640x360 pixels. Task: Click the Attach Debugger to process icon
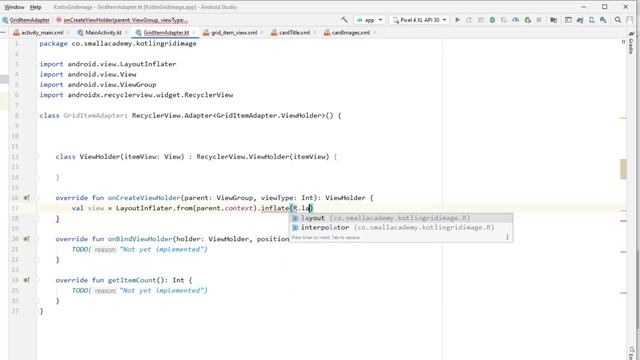[527, 20]
